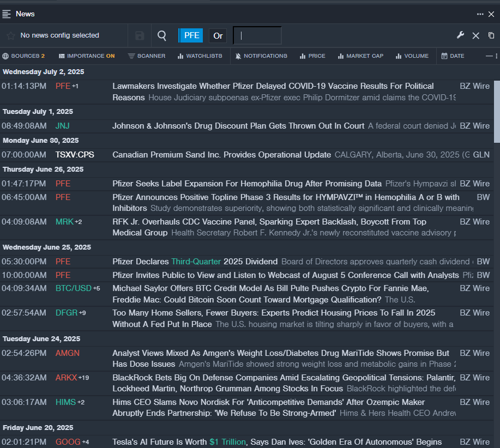Click the Wednesday July 2, 2025 date header

[44, 72]
